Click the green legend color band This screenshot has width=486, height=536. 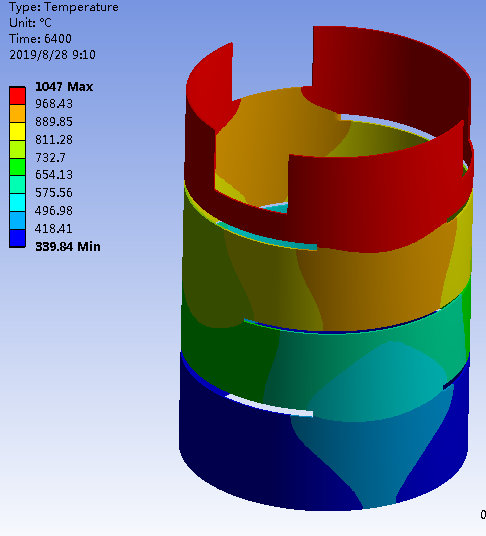[17, 167]
